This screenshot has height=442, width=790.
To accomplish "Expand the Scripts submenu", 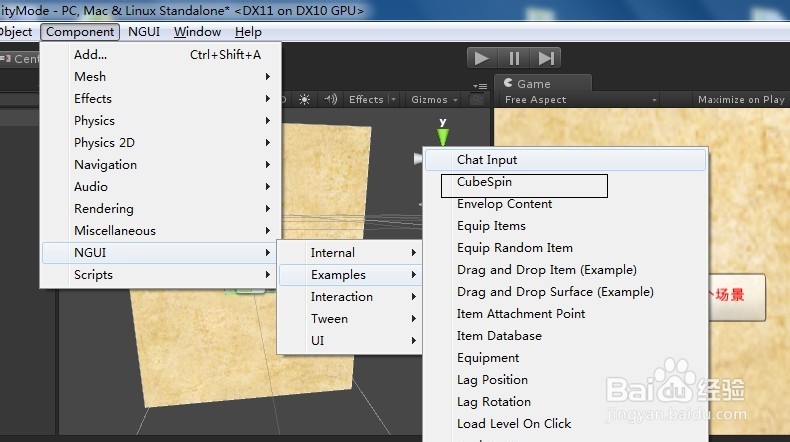I will coord(160,275).
